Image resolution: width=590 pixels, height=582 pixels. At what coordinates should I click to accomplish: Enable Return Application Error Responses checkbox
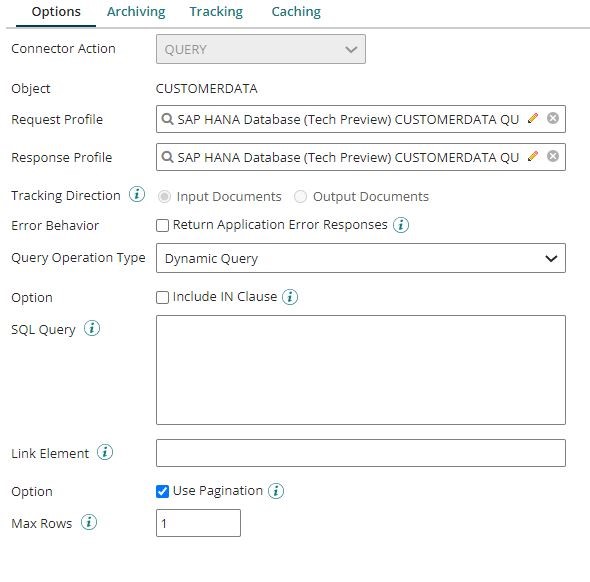[x=162, y=225]
